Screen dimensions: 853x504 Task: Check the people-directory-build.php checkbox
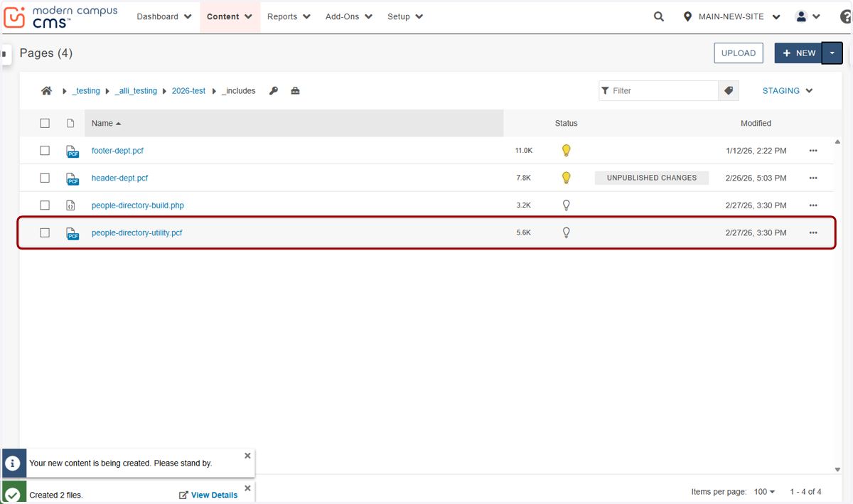(x=45, y=205)
